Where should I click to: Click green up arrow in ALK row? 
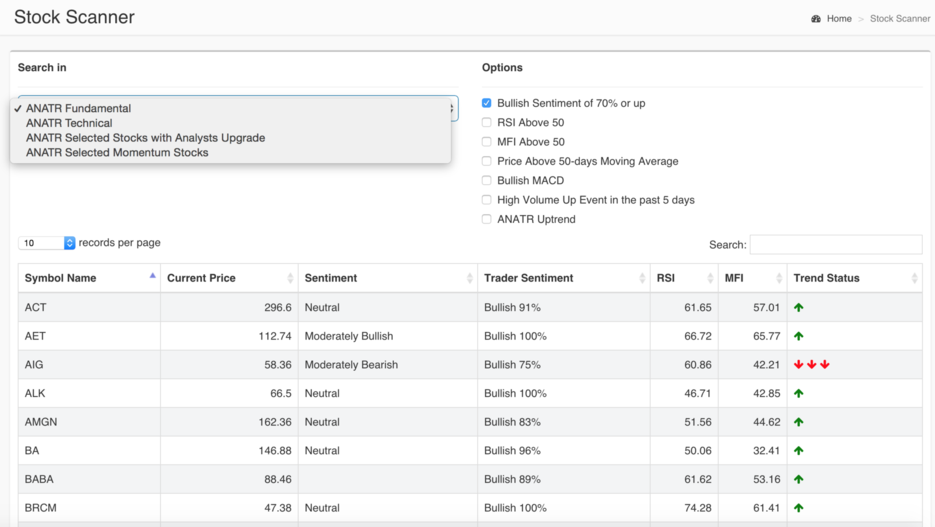[x=798, y=393]
